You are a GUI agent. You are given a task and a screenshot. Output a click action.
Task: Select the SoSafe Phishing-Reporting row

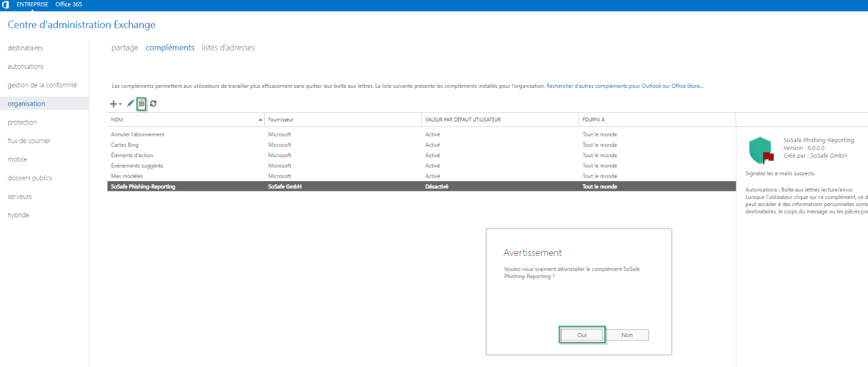coord(143,186)
